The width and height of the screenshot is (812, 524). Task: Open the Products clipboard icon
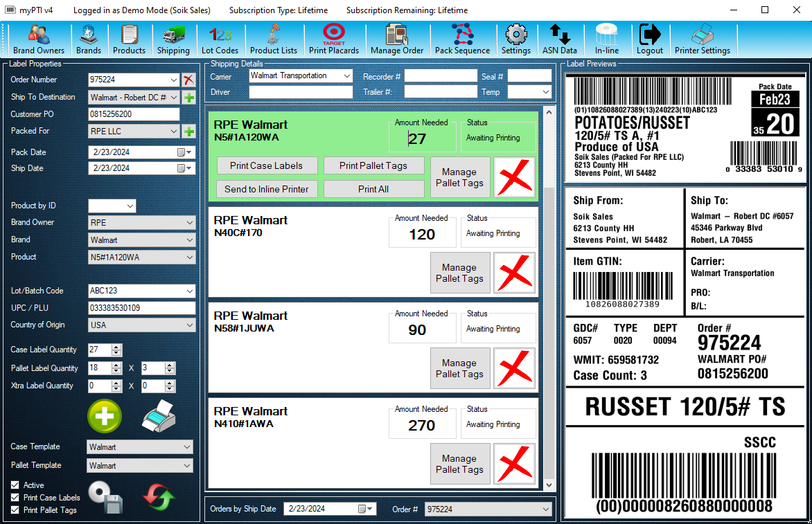129,39
